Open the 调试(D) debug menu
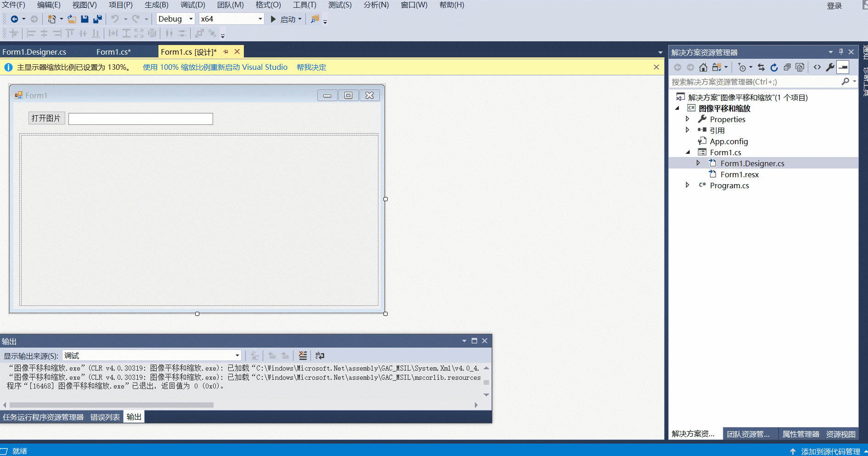This screenshot has height=456, width=868. tap(193, 5)
